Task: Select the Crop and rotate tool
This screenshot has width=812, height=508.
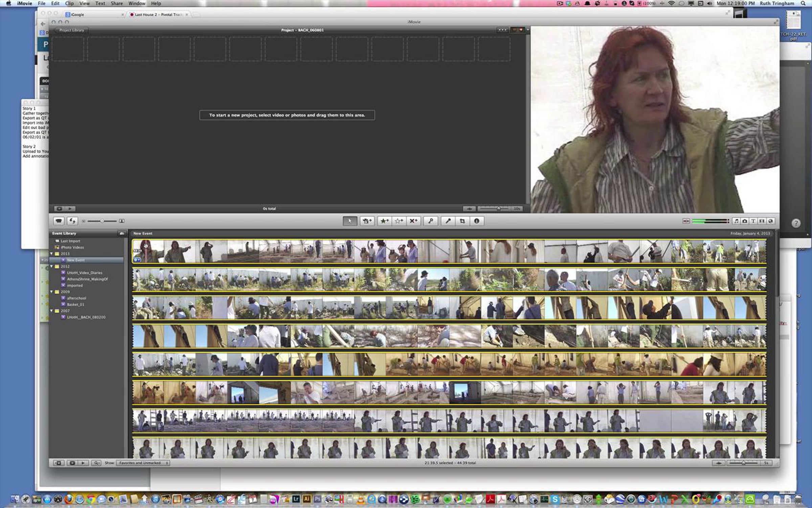Action: click(x=462, y=221)
